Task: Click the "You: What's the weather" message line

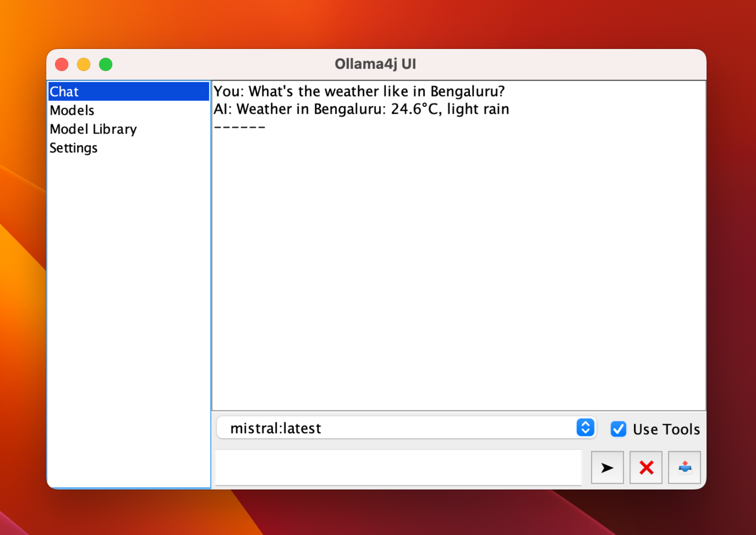Action: coord(359,91)
